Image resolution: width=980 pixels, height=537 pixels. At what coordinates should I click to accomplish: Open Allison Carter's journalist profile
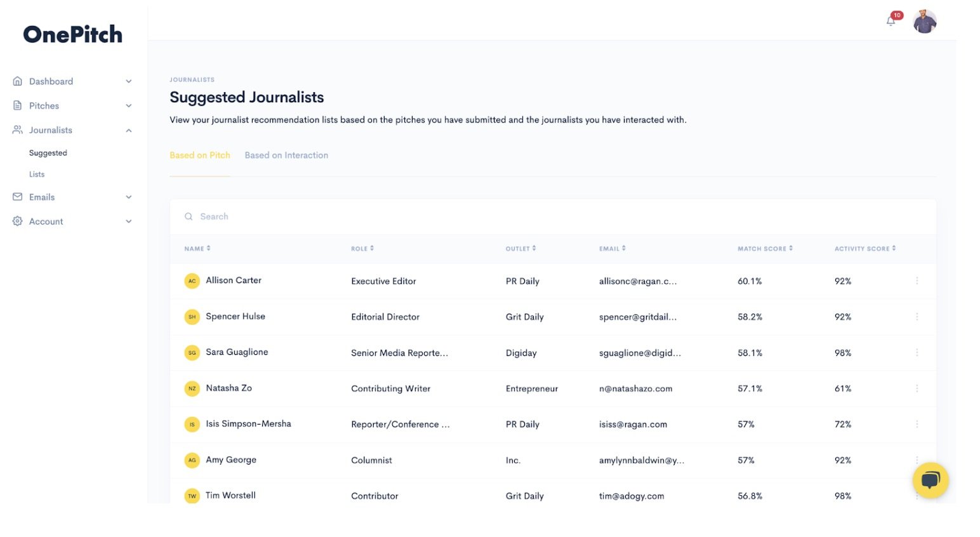click(x=234, y=280)
